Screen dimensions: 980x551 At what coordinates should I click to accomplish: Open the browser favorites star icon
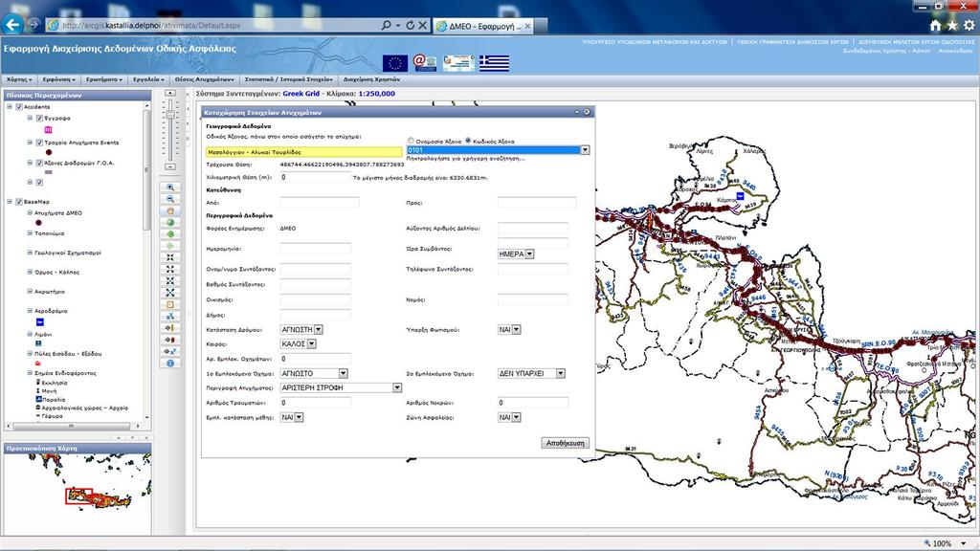pos(952,26)
